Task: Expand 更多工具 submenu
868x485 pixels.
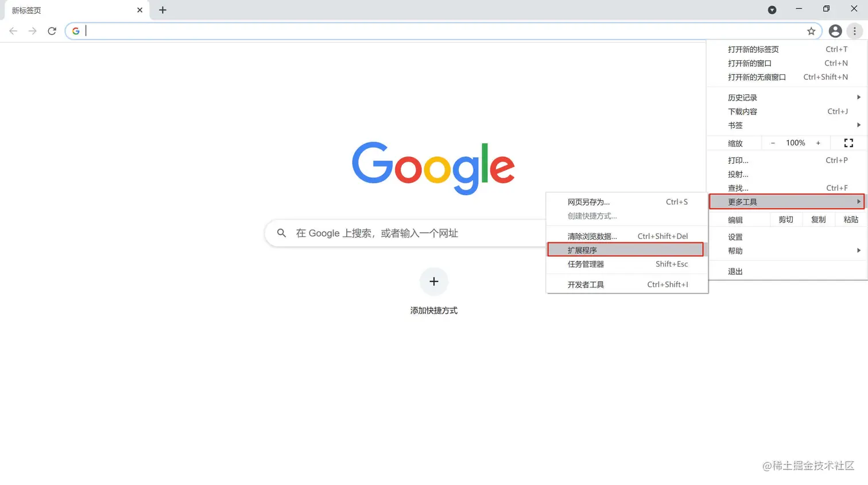Action: (x=787, y=202)
